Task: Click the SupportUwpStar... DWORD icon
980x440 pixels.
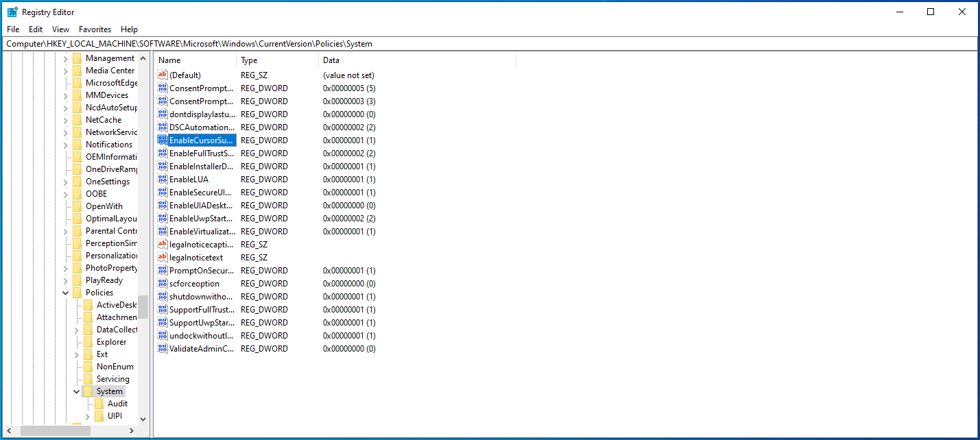Action: (x=163, y=322)
